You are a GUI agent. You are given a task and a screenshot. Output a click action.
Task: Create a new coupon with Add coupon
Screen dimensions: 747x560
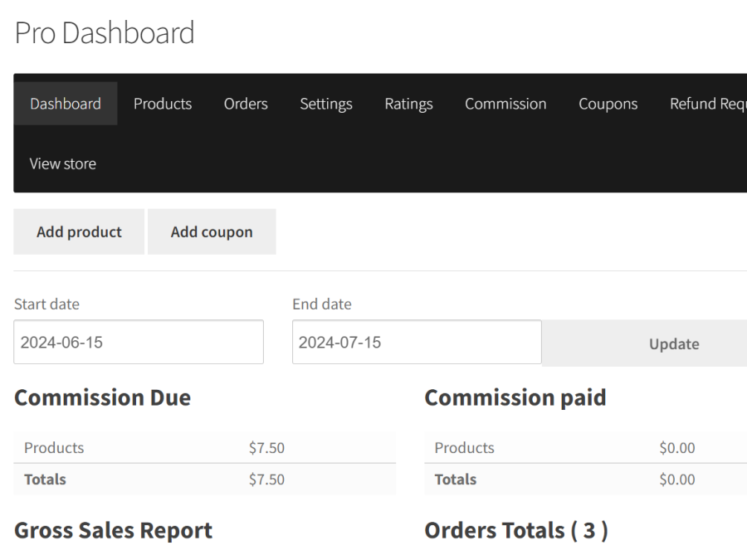(x=212, y=231)
